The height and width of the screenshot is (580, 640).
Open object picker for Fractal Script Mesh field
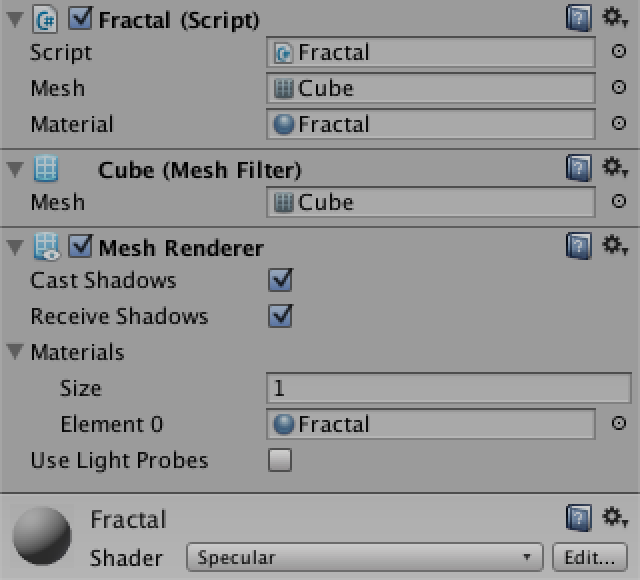pyautogui.click(x=619, y=87)
